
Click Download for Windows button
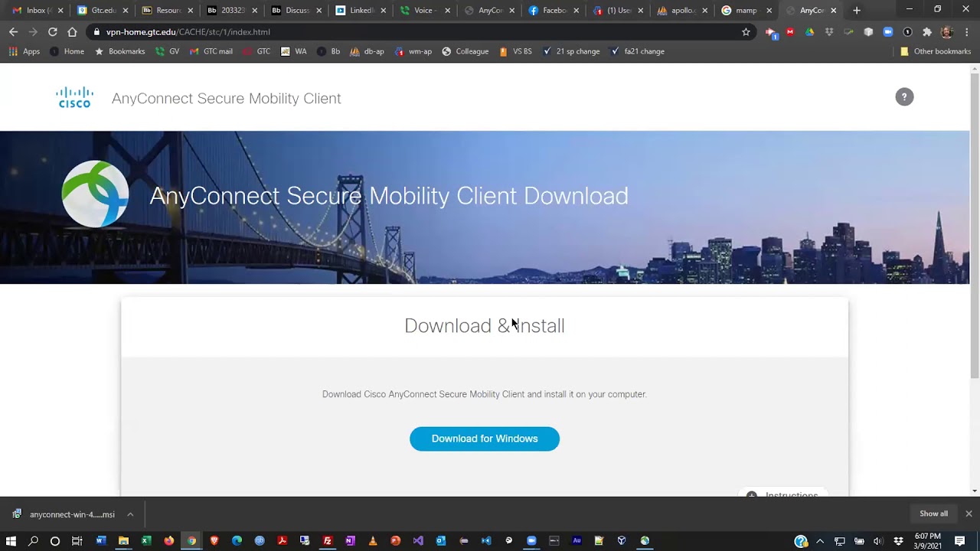[x=485, y=439]
